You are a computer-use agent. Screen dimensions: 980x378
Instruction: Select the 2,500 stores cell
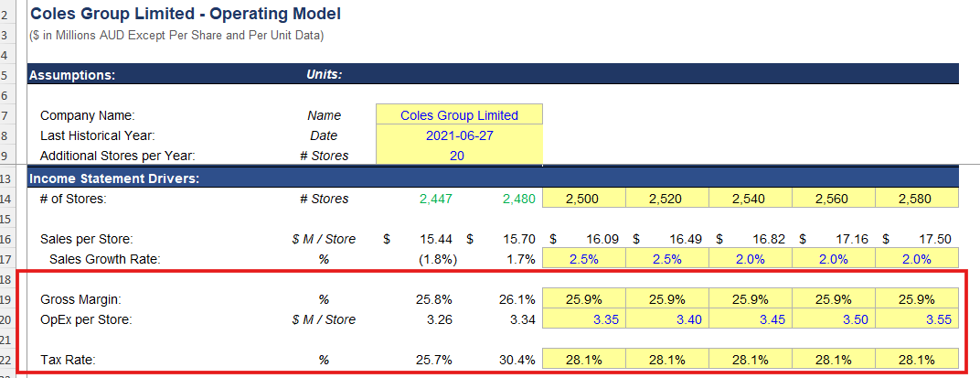(584, 199)
